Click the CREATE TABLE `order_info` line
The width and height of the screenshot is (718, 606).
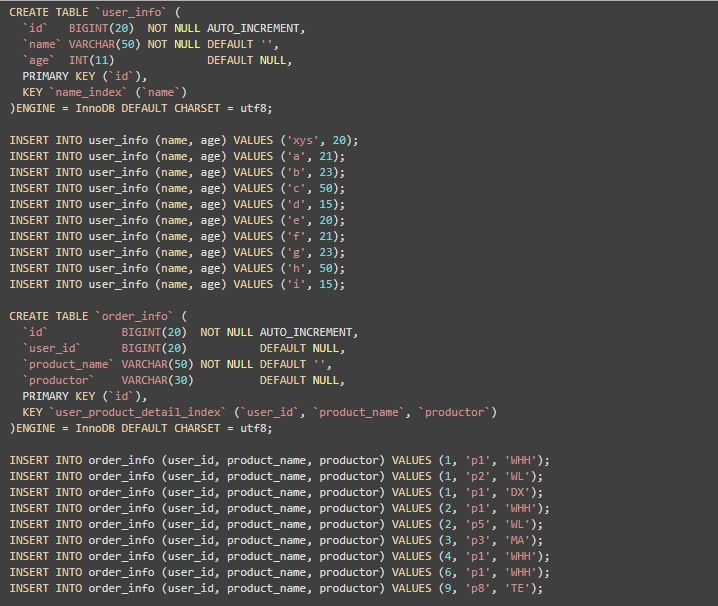tap(98, 317)
